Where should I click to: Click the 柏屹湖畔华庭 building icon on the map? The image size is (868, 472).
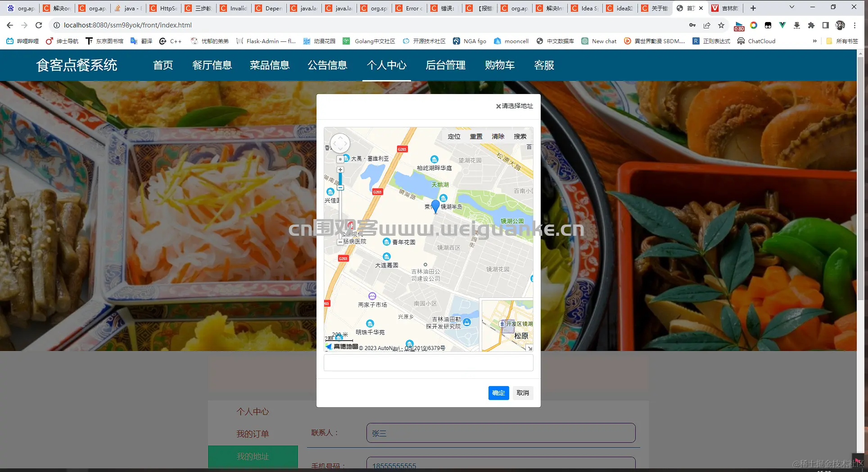[x=434, y=159]
